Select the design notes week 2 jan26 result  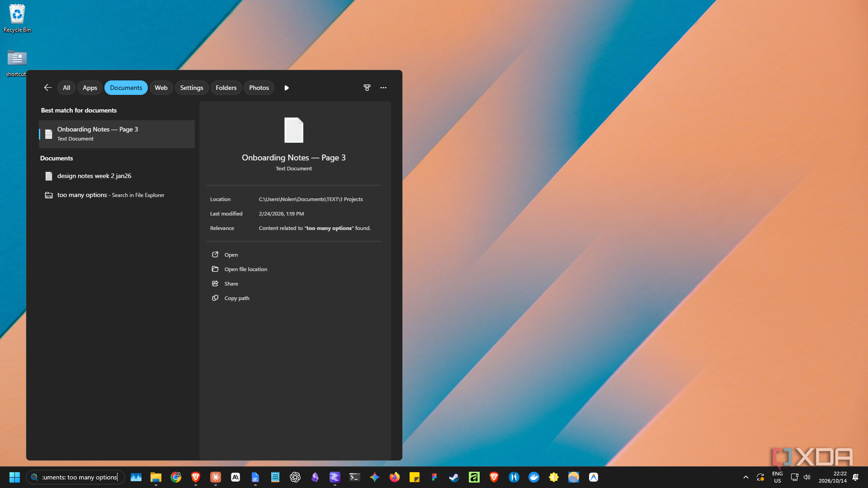[x=117, y=176]
